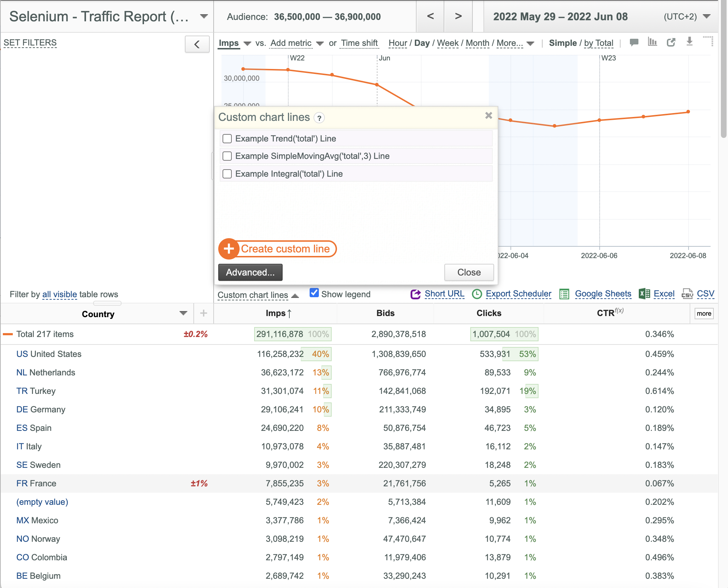This screenshot has height=588, width=728.
Task: Enable Example Trend('total') Line checkbox
Action: coord(227,139)
